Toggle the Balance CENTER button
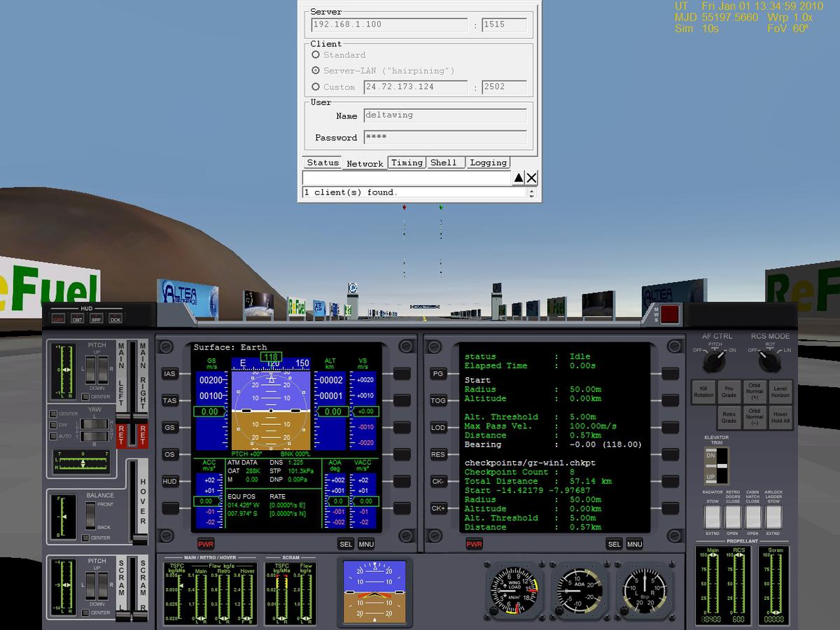This screenshot has width=840, height=630. [x=86, y=538]
